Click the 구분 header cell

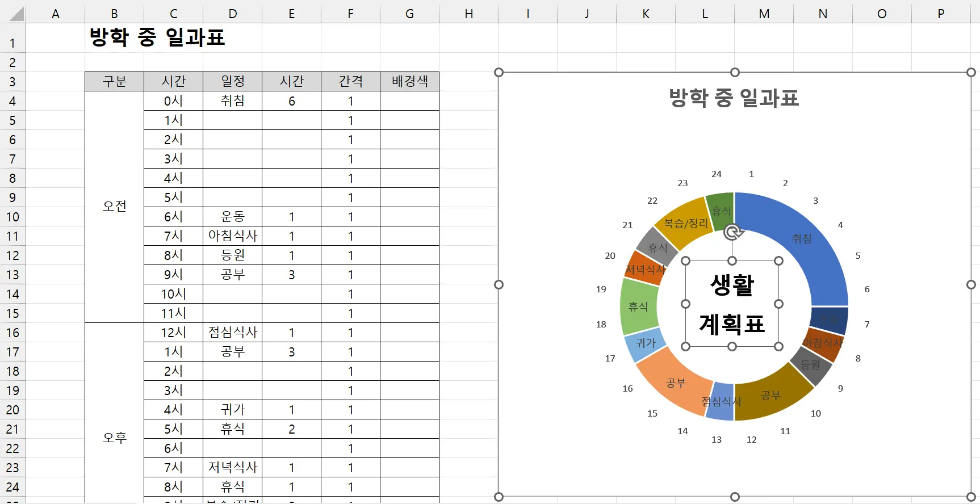point(114,82)
